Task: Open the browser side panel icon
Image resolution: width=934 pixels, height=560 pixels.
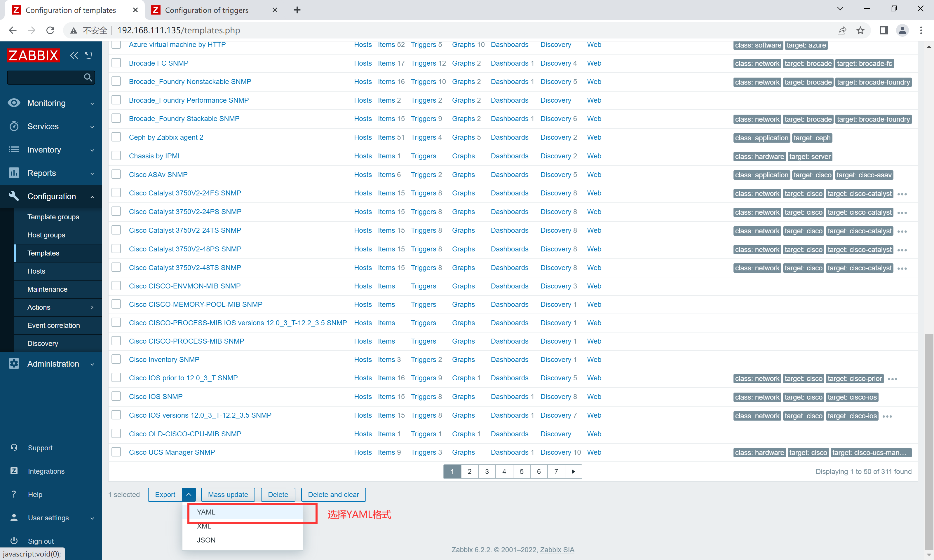Action: click(x=884, y=30)
